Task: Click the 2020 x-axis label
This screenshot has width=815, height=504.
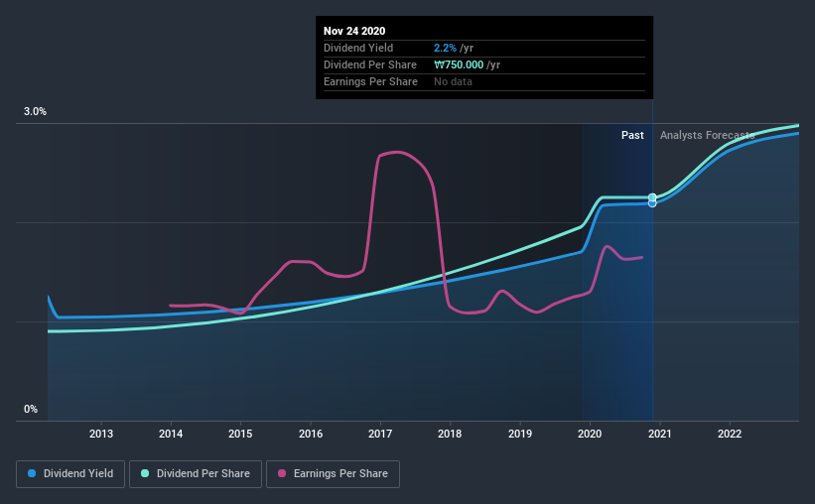Action: click(x=590, y=434)
